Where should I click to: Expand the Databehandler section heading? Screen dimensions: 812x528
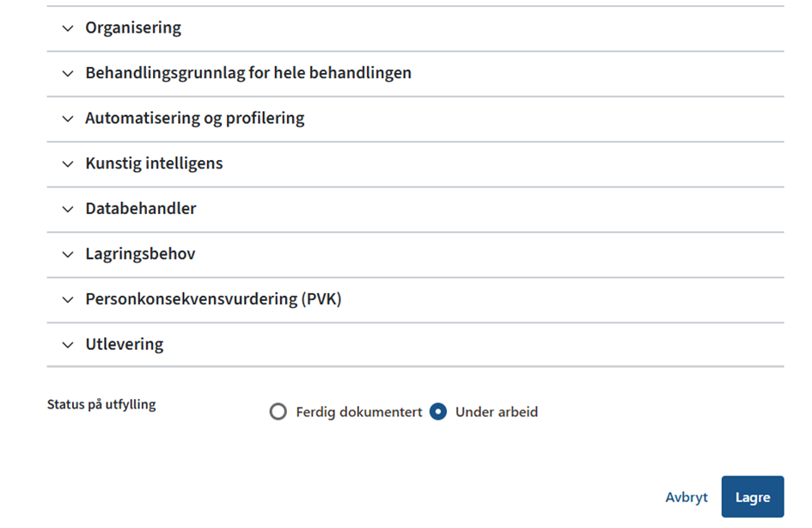click(x=141, y=209)
